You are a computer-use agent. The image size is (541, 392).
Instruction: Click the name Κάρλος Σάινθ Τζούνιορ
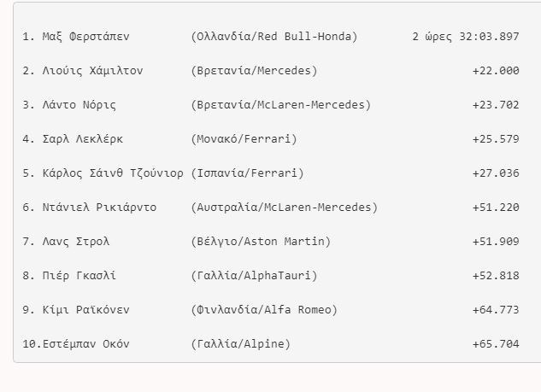click(113, 173)
